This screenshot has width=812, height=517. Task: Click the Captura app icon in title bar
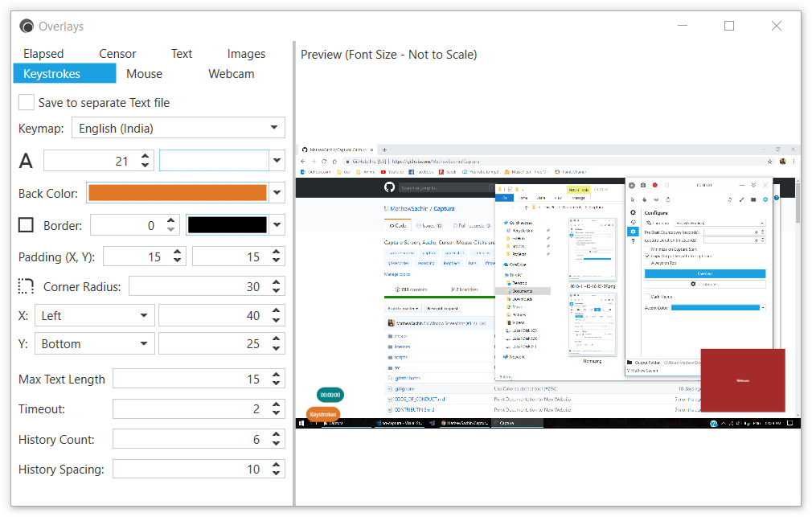[x=26, y=26]
